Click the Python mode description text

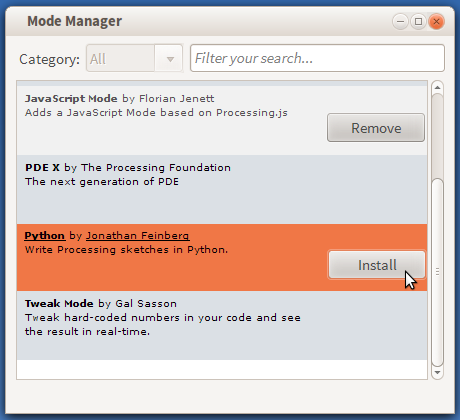[x=126, y=250]
